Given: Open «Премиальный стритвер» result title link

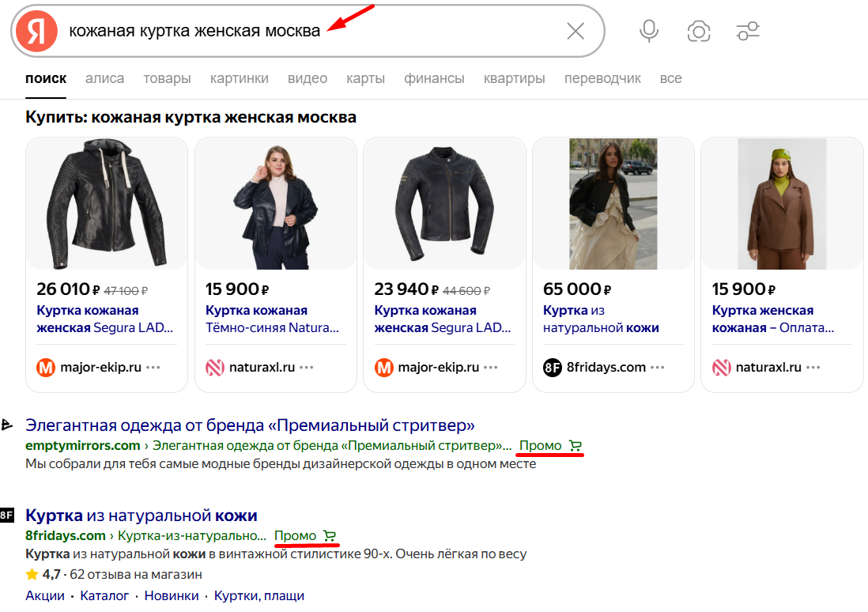Looking at the screenshot, I should pyautogui.click(x=250, y=425).
